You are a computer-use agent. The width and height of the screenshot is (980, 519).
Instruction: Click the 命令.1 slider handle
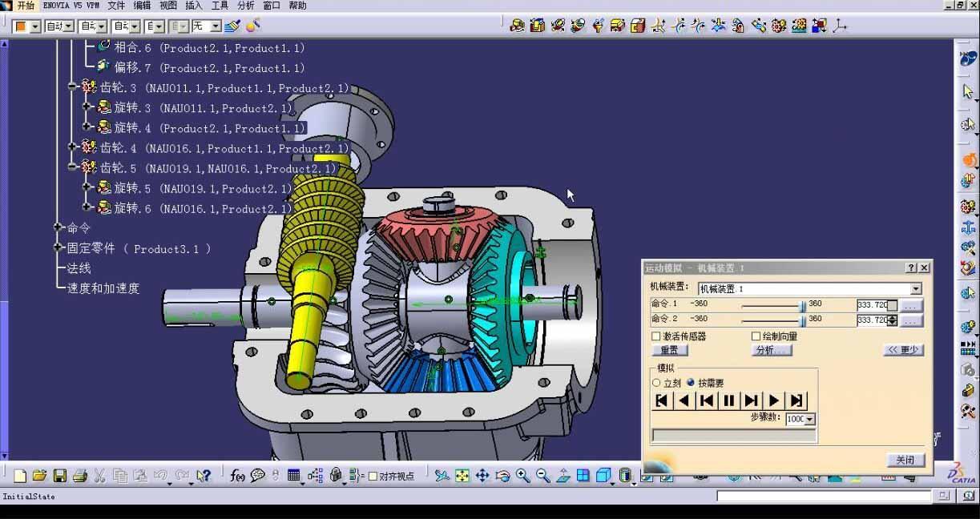[802, 306]
